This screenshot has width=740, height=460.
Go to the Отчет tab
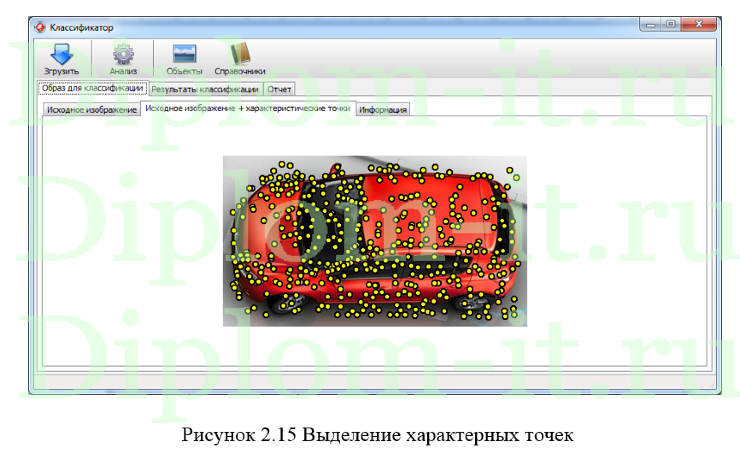(280, 89)
